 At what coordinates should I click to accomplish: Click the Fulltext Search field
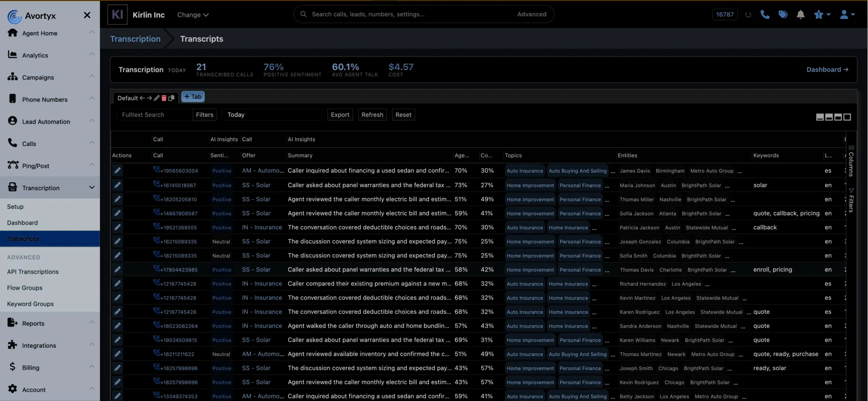[154, 115]
